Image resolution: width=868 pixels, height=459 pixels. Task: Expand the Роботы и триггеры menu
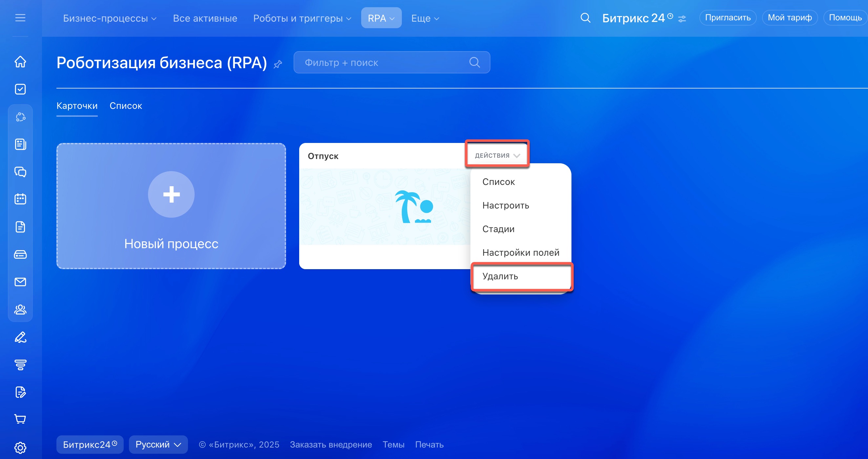[302, 18]
